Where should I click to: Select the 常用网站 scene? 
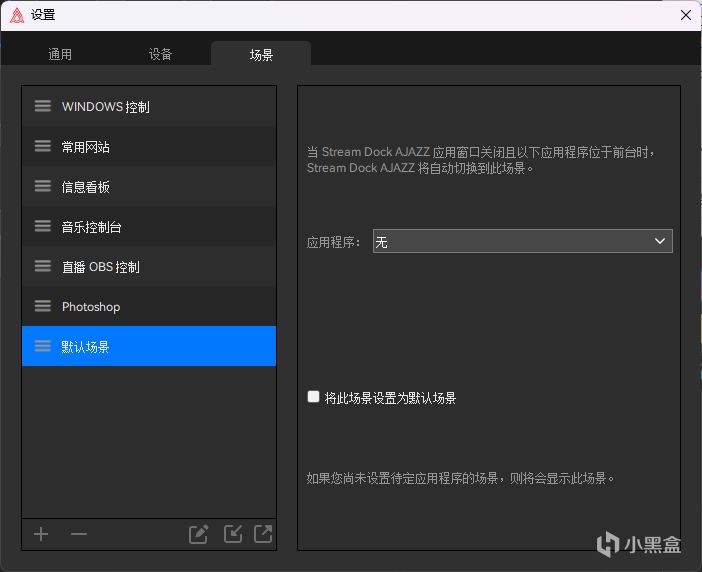pyautogui.click(x=149, y=146)
